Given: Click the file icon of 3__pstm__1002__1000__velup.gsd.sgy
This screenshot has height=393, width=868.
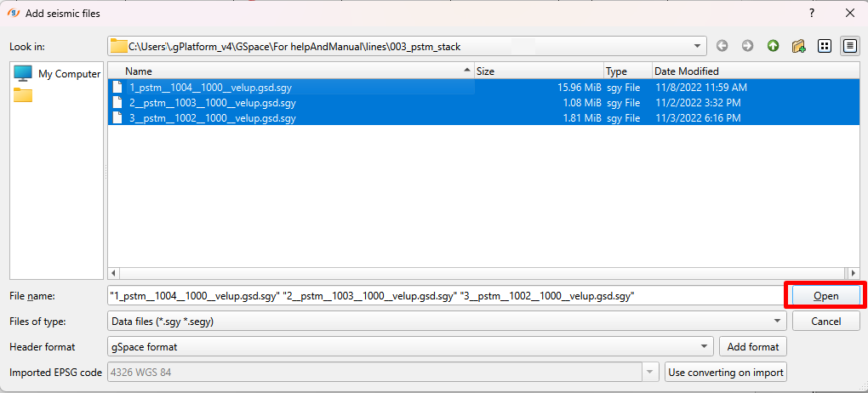Looking at the screenshot, I should [117, 118].
